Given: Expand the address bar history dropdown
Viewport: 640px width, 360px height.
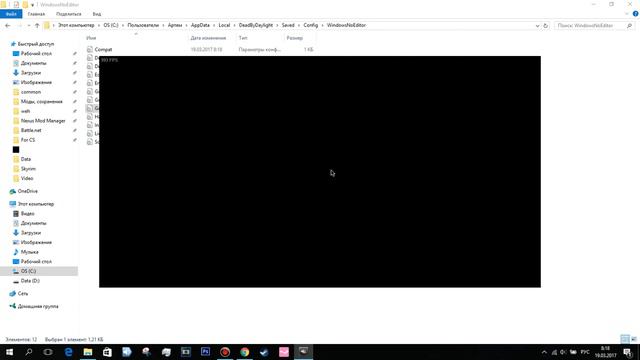Looking at the screenshot, I should pos(537,26).
